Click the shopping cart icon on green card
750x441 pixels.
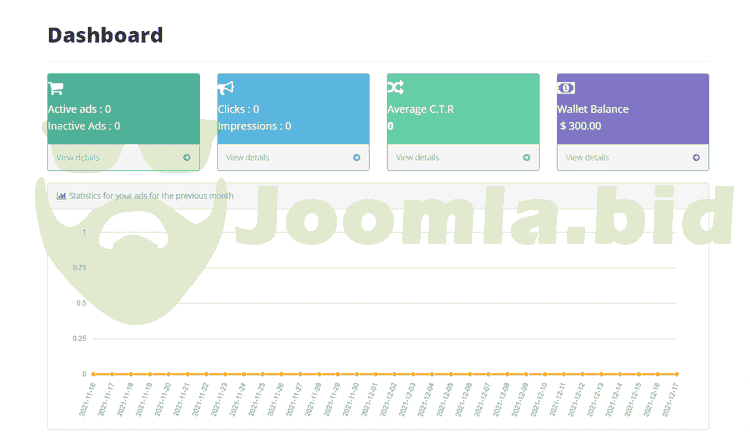(x=56, y=88)
